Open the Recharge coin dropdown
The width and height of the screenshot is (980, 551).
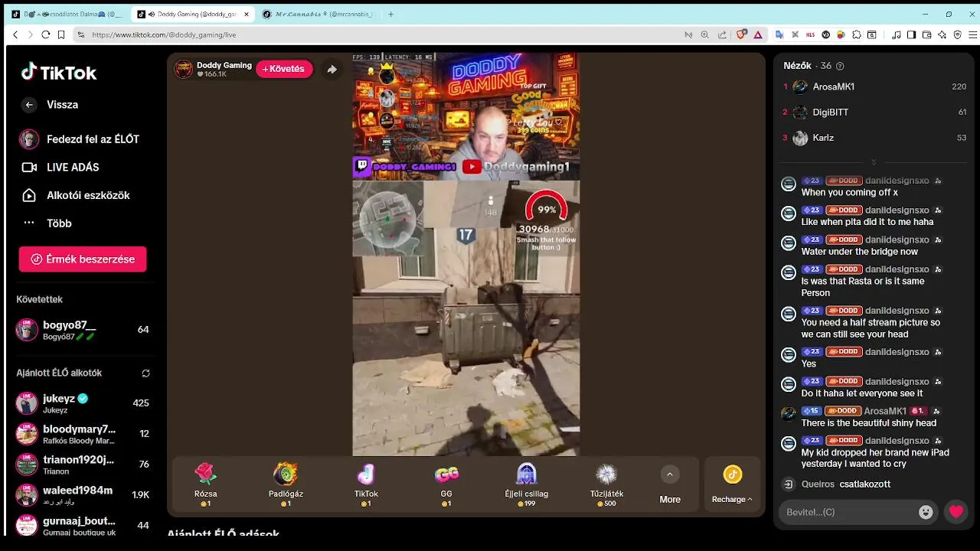click(732, 485)
